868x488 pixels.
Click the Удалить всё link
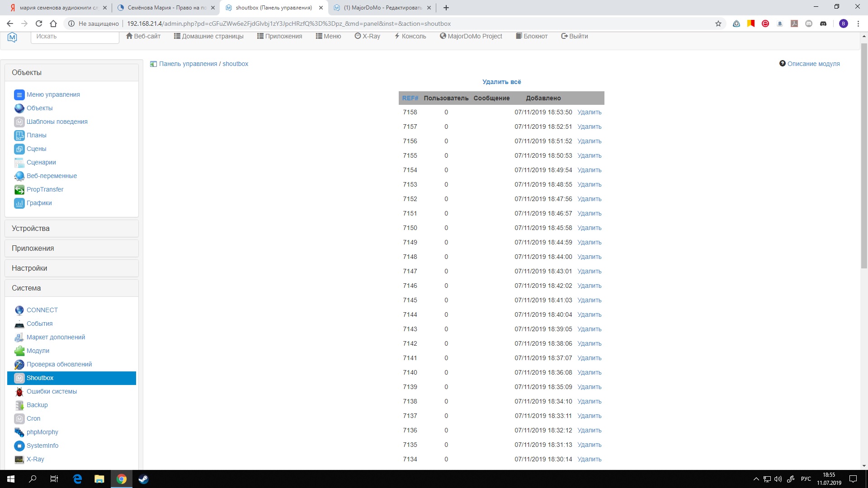point(501,82)
